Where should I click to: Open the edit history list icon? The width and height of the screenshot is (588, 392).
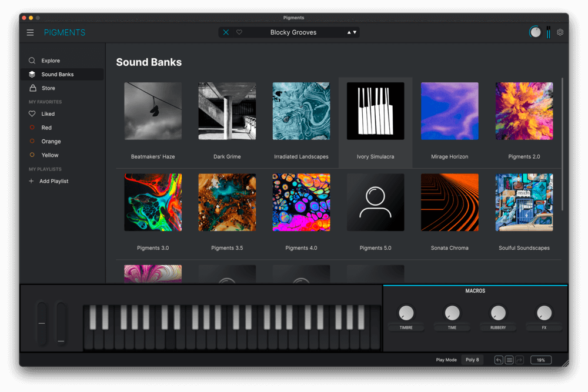coord(509,360)
